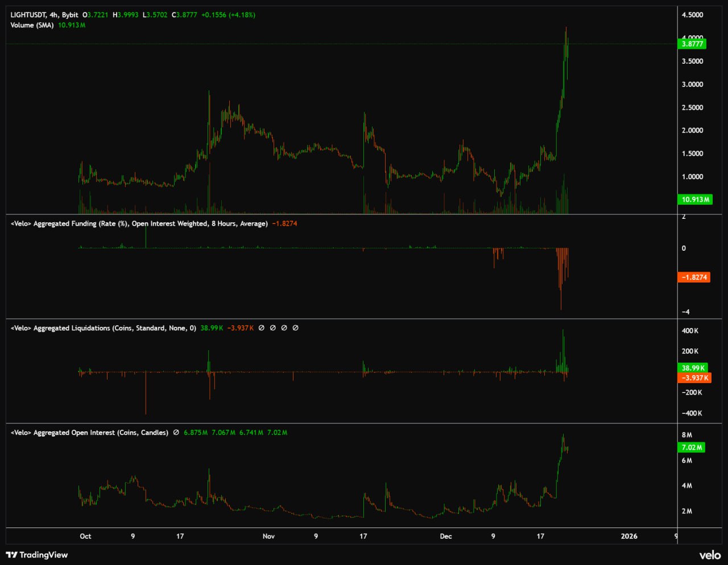Click the 3.5000 price axis label

click(692, 61)
